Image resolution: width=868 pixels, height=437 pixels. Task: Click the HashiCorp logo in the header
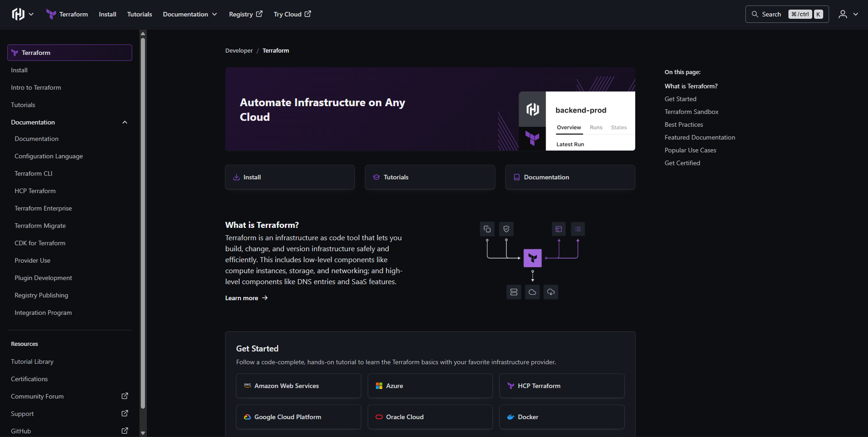coord(18,14)
